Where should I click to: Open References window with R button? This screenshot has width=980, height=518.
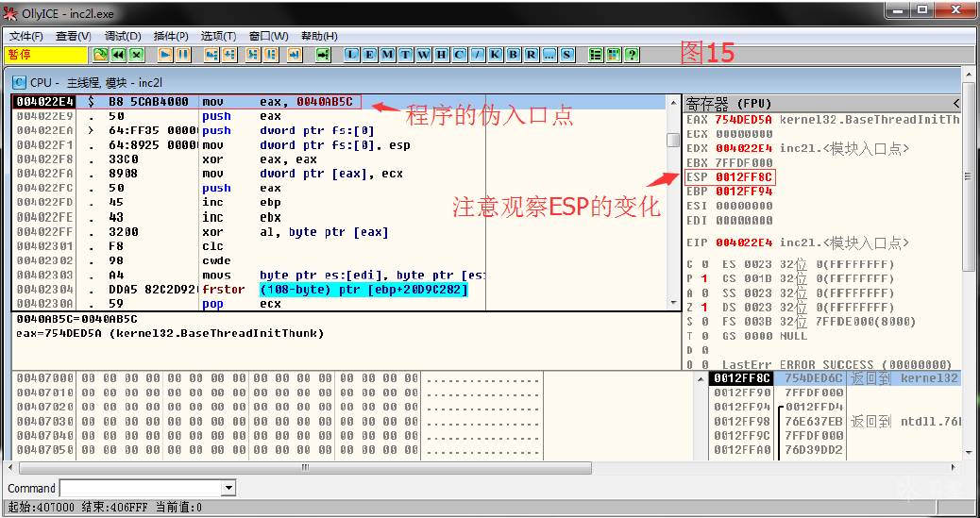click(x=532, y=55)
